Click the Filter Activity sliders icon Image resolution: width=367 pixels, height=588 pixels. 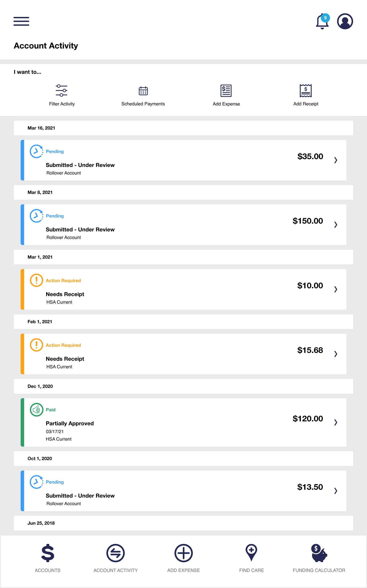pos(62,90)
